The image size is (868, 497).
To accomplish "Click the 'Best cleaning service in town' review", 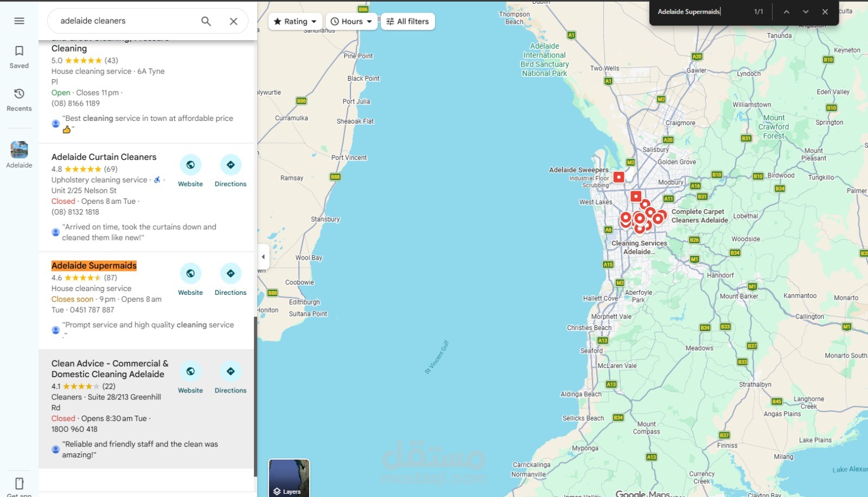I will coord(148,123).
